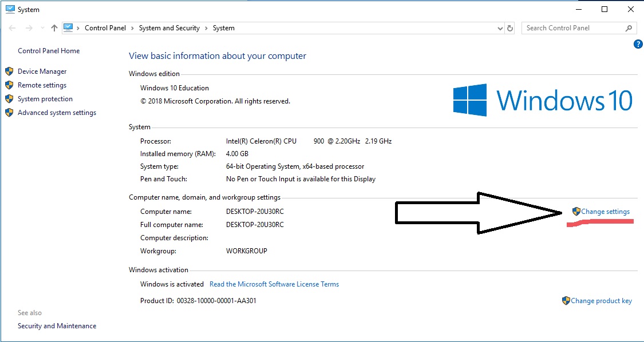This screenshot has height=342, width=644.
Task: Click the Change product key link
Action: [x=601, y=301]
